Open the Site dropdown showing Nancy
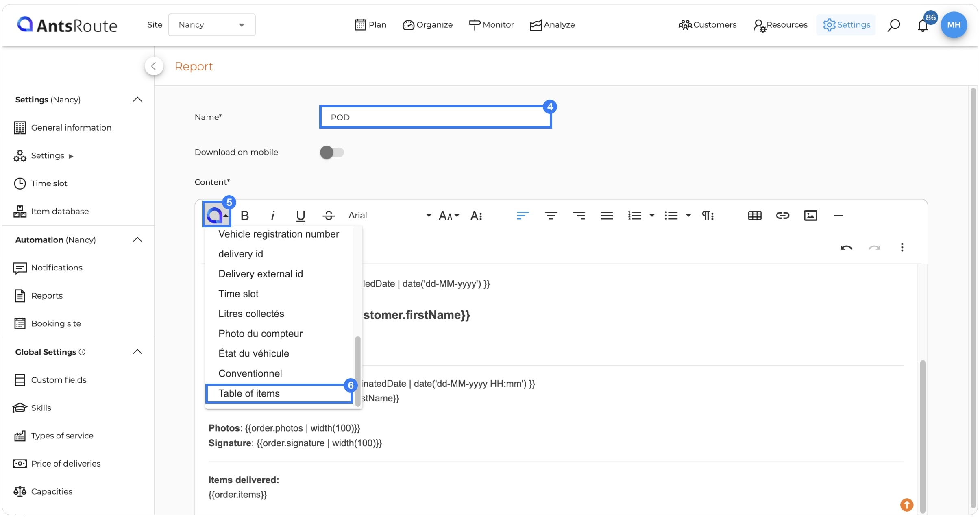This screenshot has height=519, width=980. coord(211,25)
